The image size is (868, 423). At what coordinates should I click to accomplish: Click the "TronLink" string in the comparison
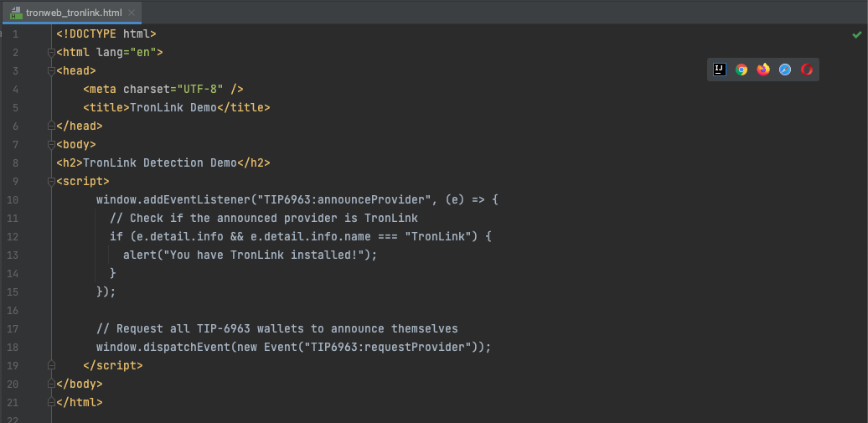(x=438, y=236)
